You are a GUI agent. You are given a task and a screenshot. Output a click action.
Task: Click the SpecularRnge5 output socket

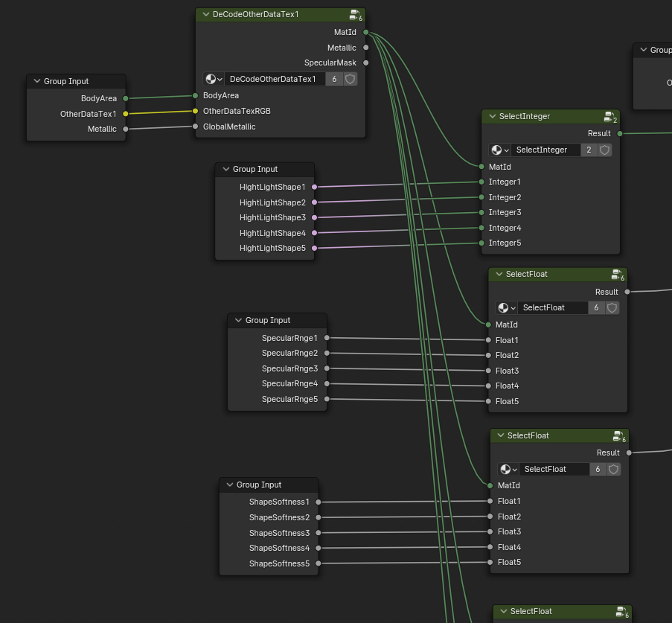327,400
